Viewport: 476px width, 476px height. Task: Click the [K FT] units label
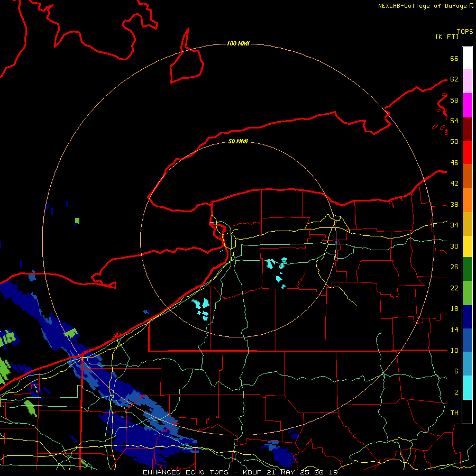coord(447,37)
